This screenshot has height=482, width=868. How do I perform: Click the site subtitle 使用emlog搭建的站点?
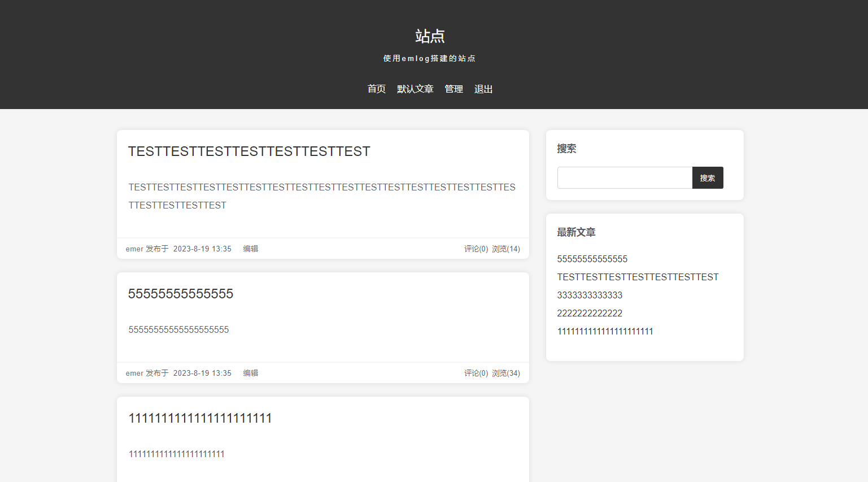(429, 58)
